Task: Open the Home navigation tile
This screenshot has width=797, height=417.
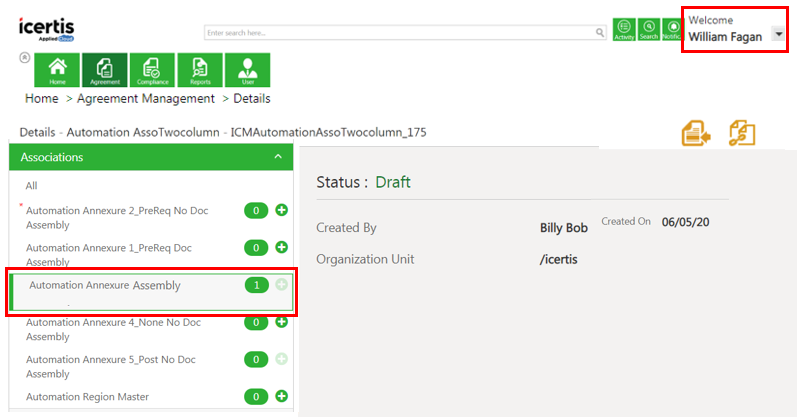Action: pyautogui.click(x=57, y=69)
